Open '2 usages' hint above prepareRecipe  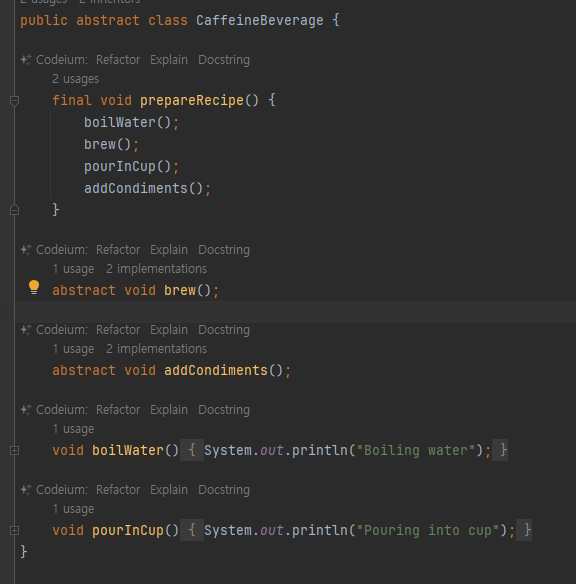pyautogui.click(x=76, y=79)
